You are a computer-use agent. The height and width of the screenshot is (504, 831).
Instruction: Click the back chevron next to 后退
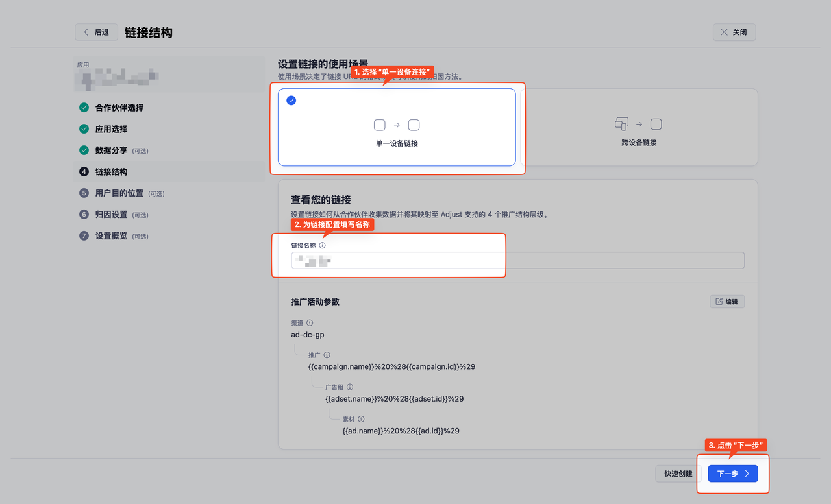pos(85,31)
